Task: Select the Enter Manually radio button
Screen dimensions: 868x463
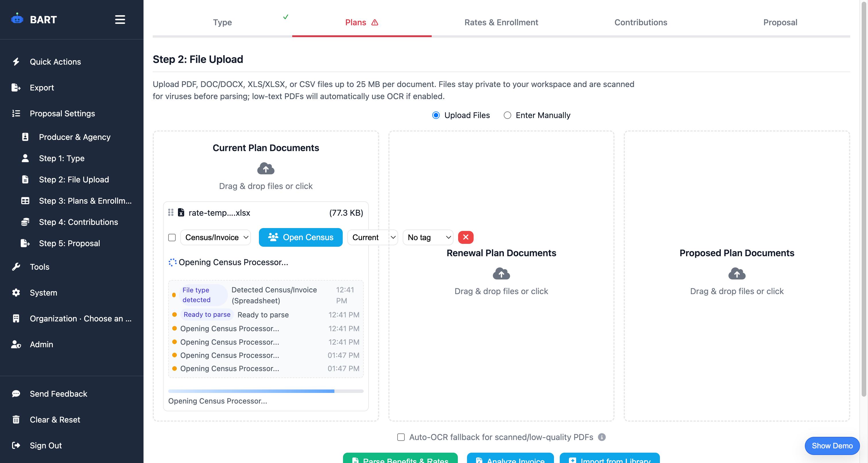Action: [x=507, y=115]
